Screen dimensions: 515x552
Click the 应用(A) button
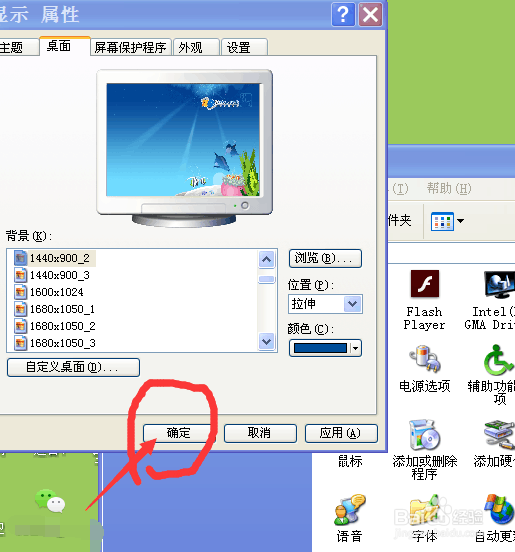[341, 433]
